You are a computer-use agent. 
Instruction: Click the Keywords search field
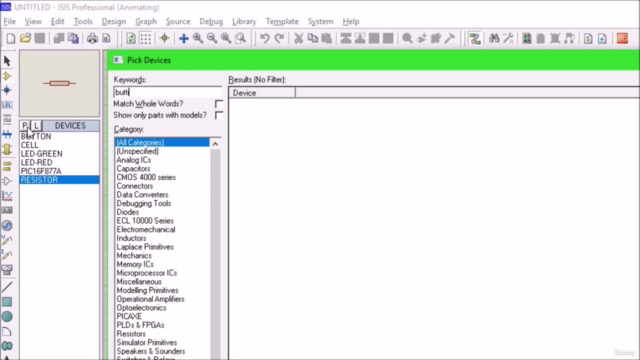click(167, 92)
